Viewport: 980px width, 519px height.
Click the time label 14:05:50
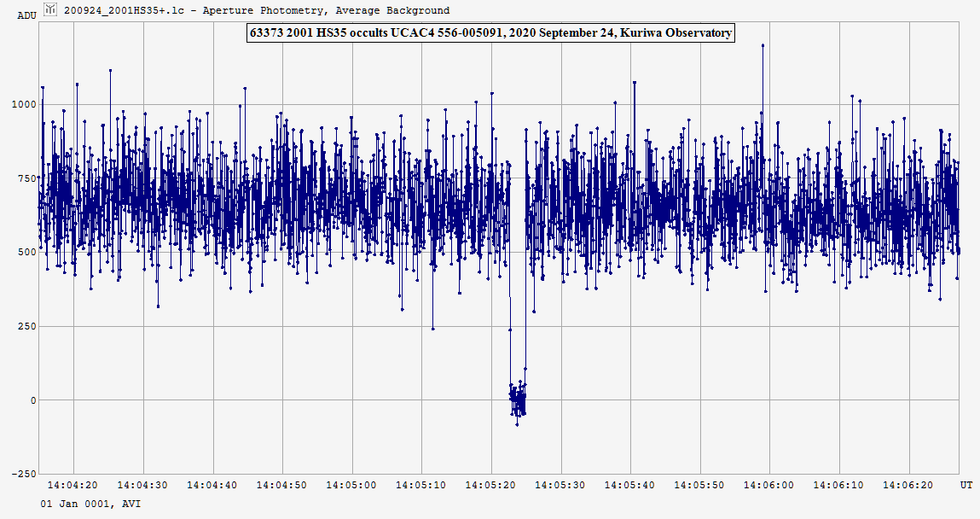pyautogui.click(x=700, y=485)
